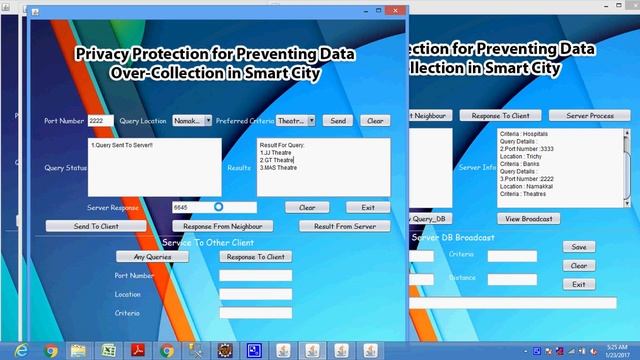Image resolution: width=640 pixels, height=360 pixels.
Task: Click Result From Server button
Action: click(345, 226)
